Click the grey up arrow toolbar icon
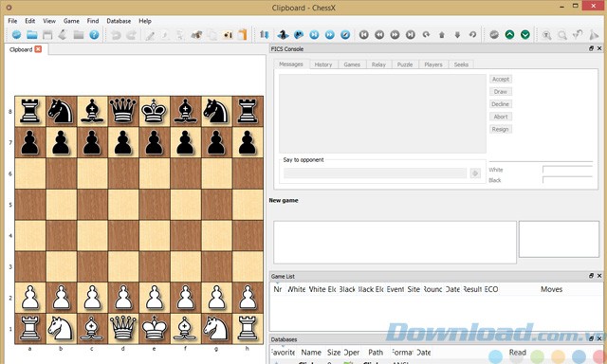The width and height of the screenshot is (607, 364). 442,35
